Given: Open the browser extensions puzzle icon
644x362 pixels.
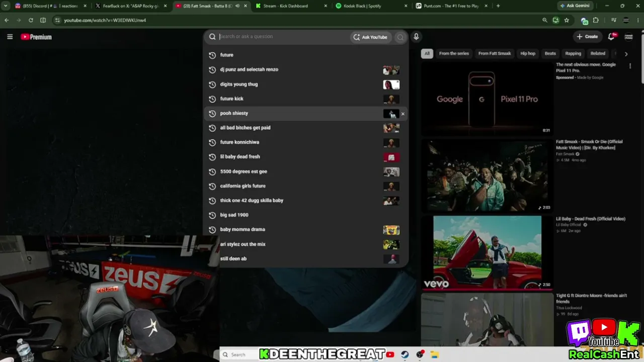Looking at the screenshot, I should [596, 20].
